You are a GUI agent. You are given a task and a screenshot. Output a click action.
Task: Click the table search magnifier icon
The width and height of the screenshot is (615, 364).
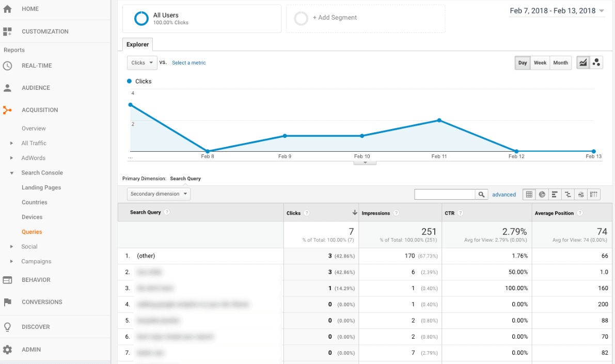[481, 194]
